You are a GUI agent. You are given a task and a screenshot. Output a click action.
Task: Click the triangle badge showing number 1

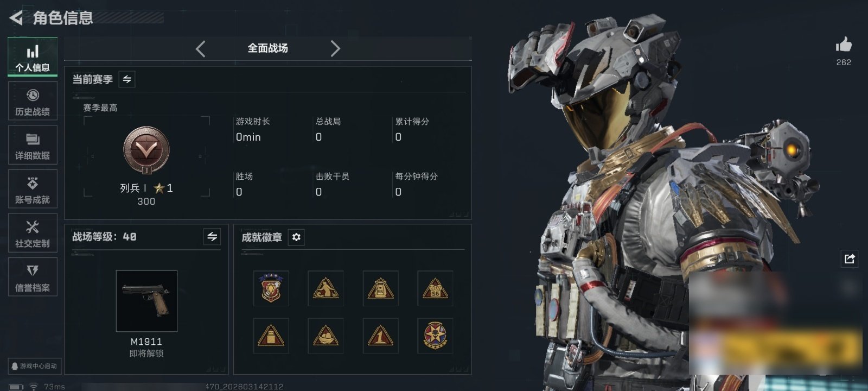380,336
